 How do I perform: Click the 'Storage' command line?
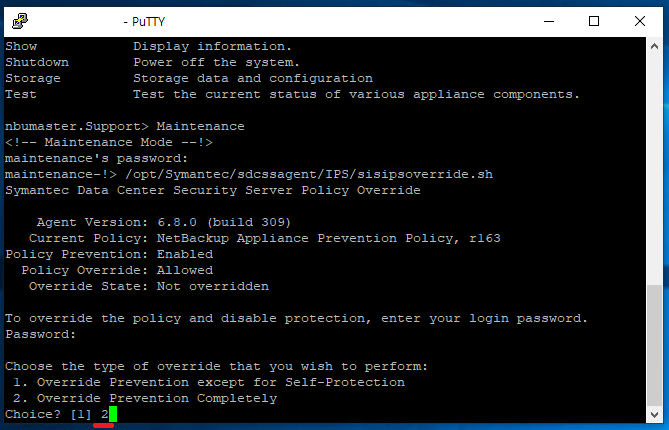pos(189,78)
